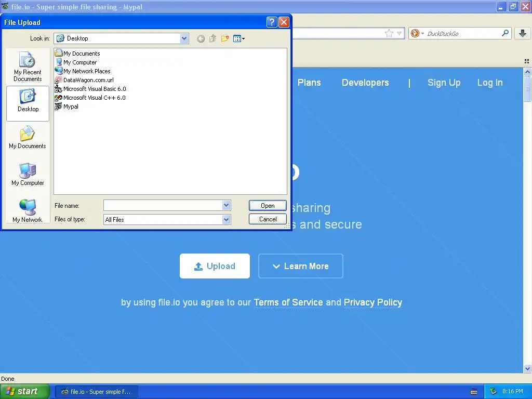Click page scrollbar up arrow

pos(527,72)
